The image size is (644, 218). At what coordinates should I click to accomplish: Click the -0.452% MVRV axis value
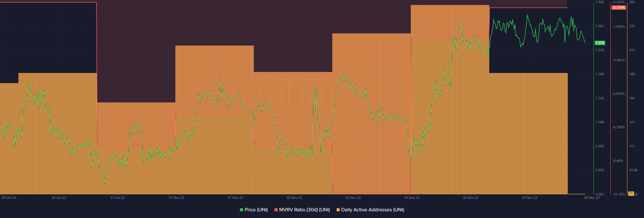619,2
